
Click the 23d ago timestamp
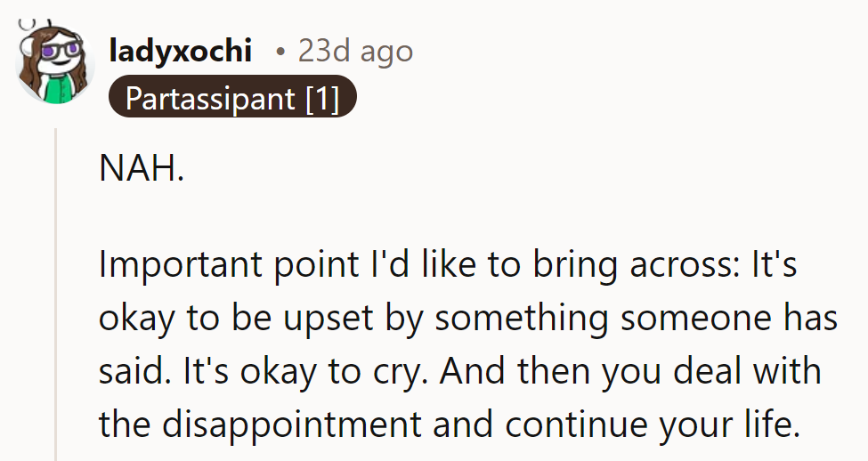(355, 52)
